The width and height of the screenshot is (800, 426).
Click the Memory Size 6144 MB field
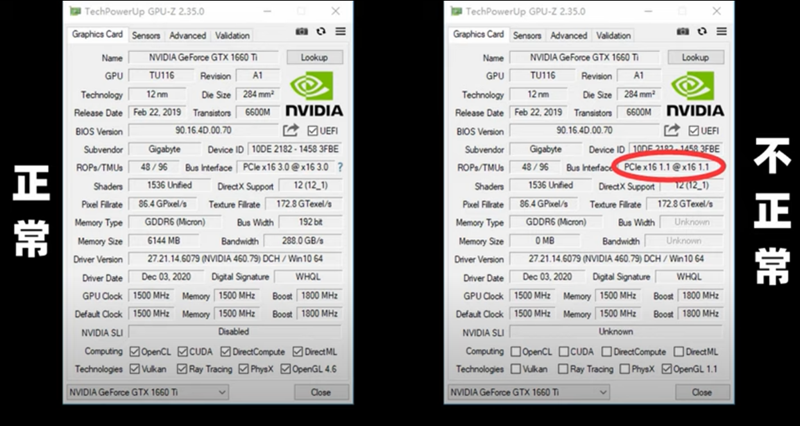click(163, 240)
